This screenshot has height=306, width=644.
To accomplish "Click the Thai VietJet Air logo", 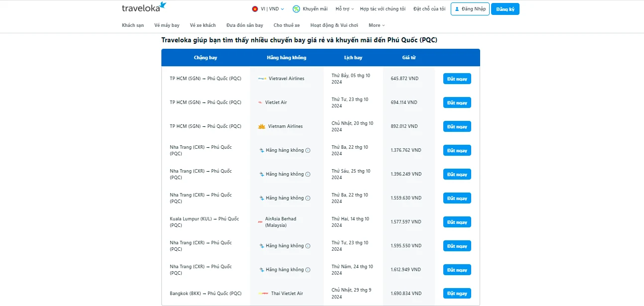I will tap(263, 294).
